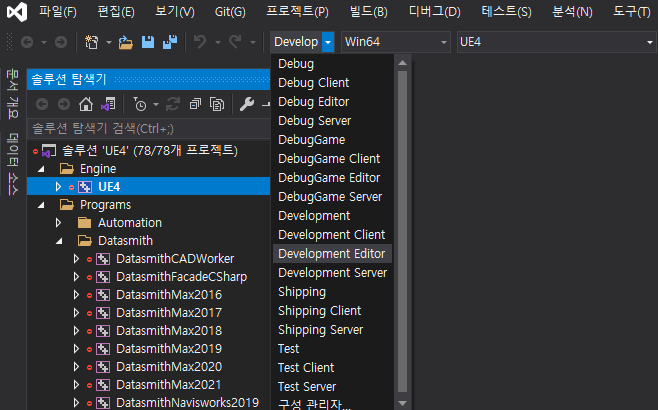The width and height of the screenshot is (658, 410).
Task: Open the solution configuration dropdown arrow
Action: click(328, 42)
